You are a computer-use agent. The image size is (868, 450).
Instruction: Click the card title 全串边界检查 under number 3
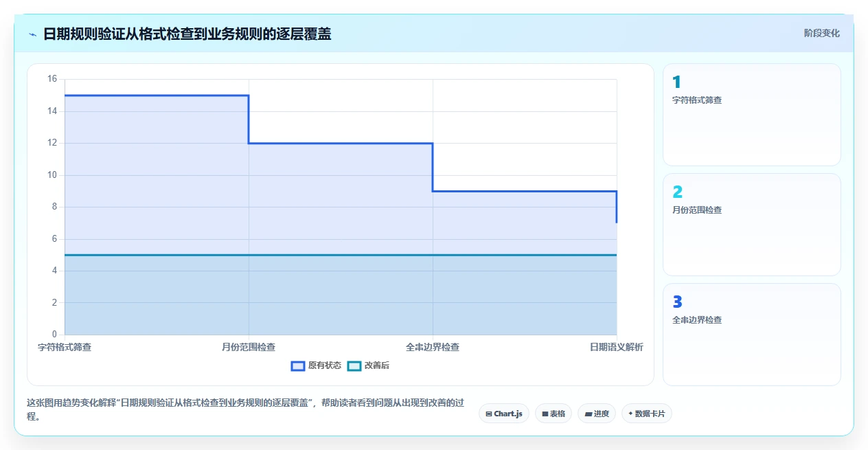tap(697, 320)
